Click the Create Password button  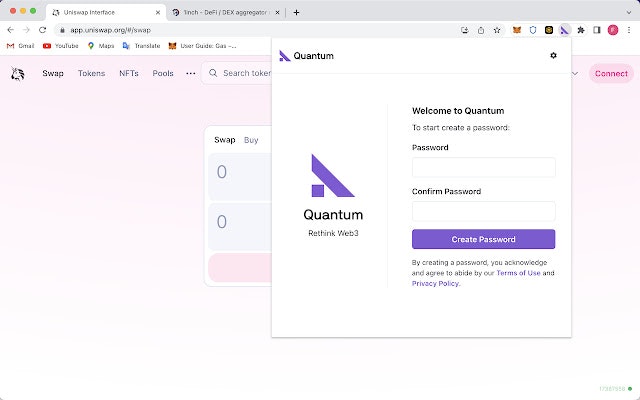pos(483,239)
